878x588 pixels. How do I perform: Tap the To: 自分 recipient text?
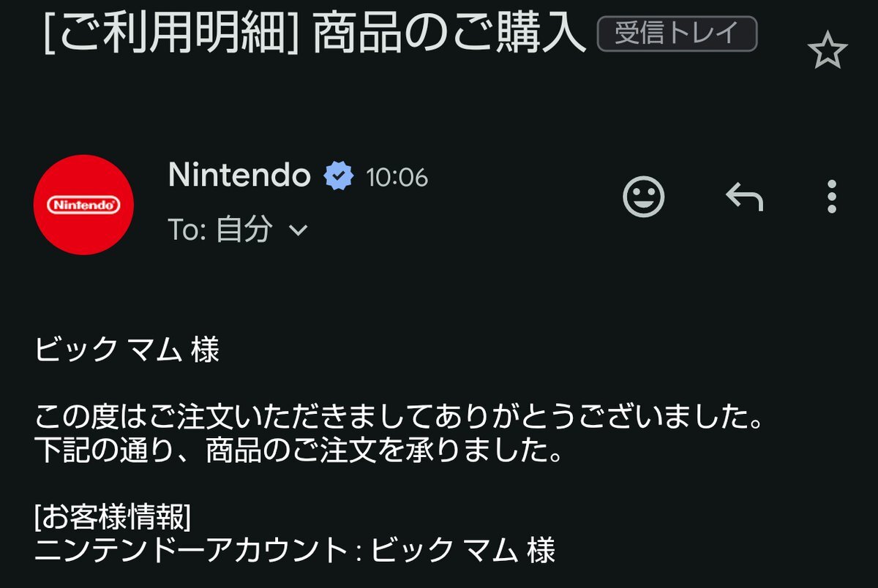[221, 230]
